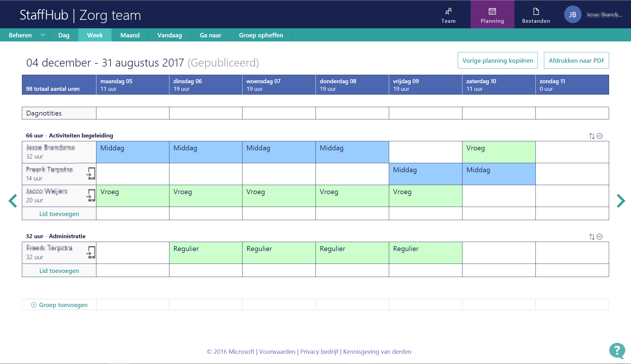Viewport: 631px width, 364px height.
Task: Select Vroeg shift on zaterdag 10
Action: point(499,152)
